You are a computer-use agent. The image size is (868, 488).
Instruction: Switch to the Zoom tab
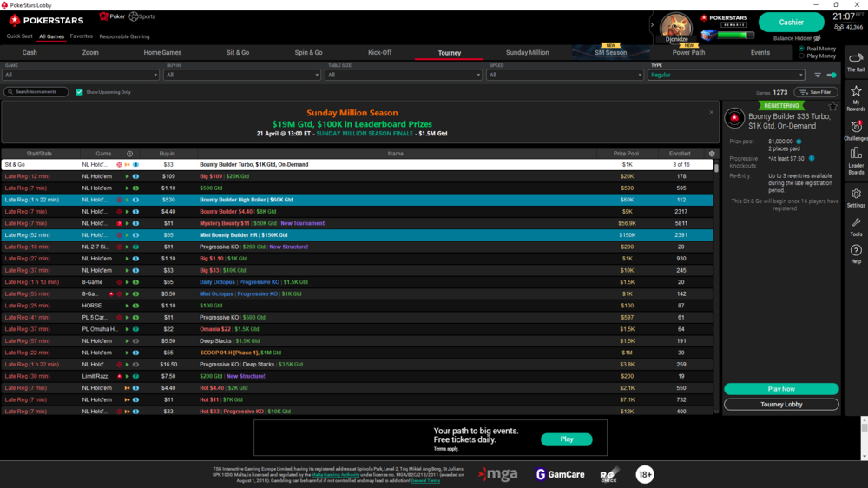90,53
